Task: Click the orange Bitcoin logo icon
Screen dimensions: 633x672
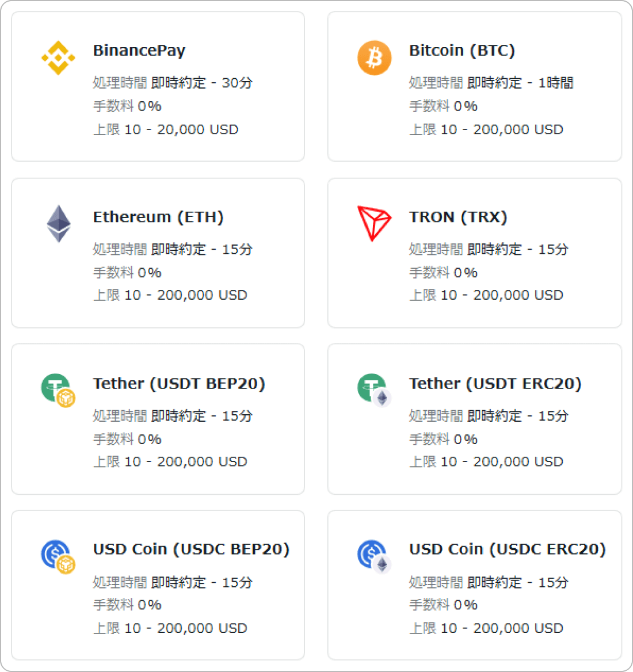Action: [x=374, y=58]
